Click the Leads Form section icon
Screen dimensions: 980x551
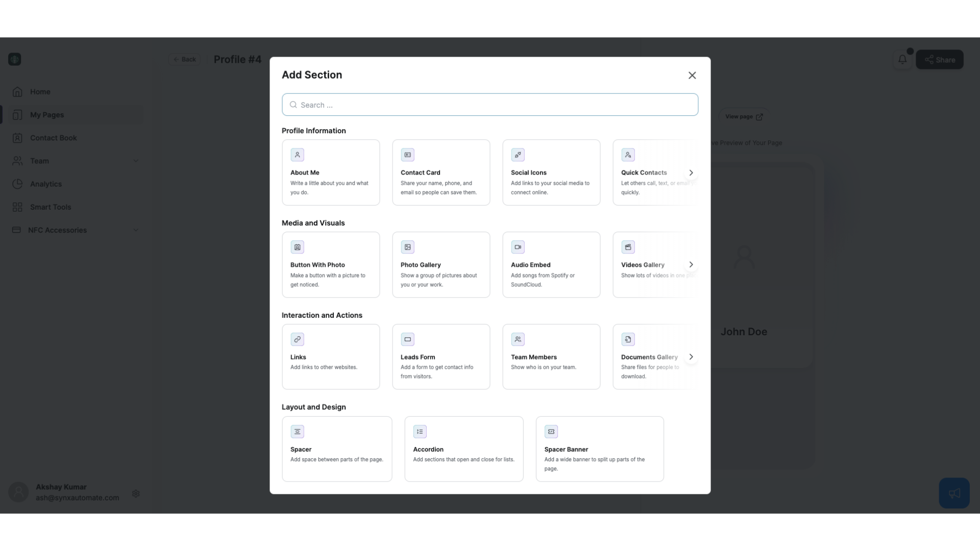click(x=408, y=339)
